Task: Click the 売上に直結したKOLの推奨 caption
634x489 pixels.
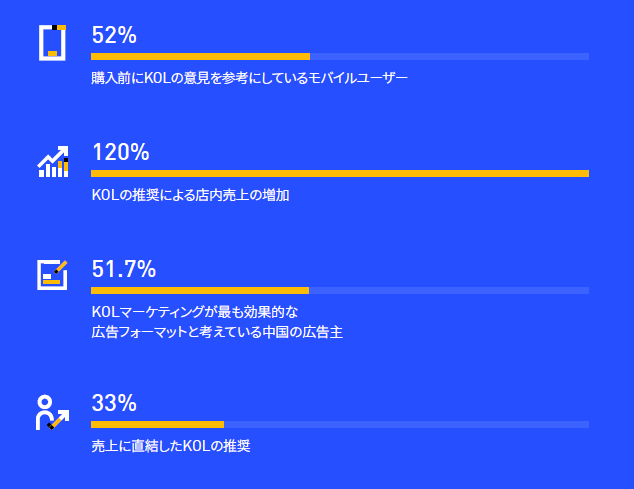Action: pyautogui.click(x=171, y=446)
